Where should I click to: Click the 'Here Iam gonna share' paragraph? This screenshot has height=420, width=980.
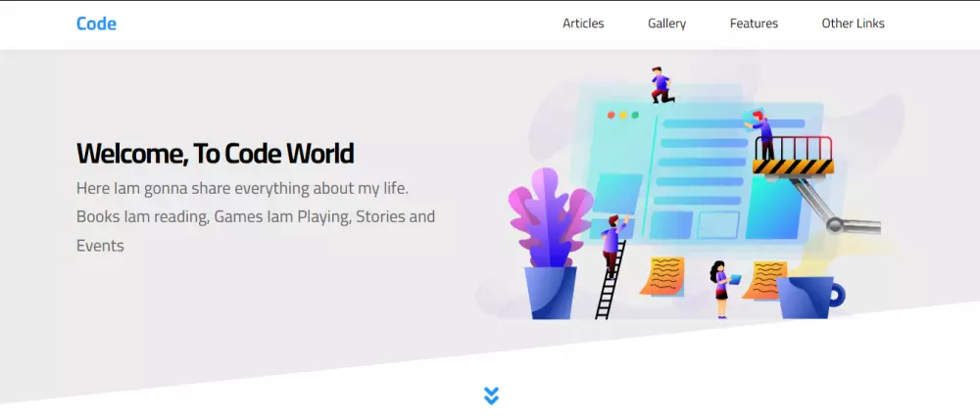click(x=256, y=216)
